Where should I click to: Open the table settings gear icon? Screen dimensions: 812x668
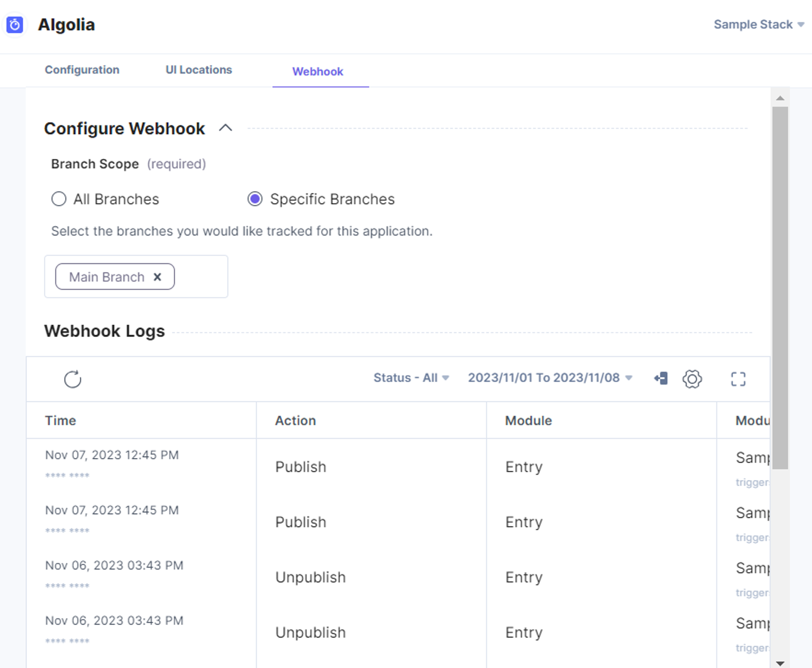692,379
